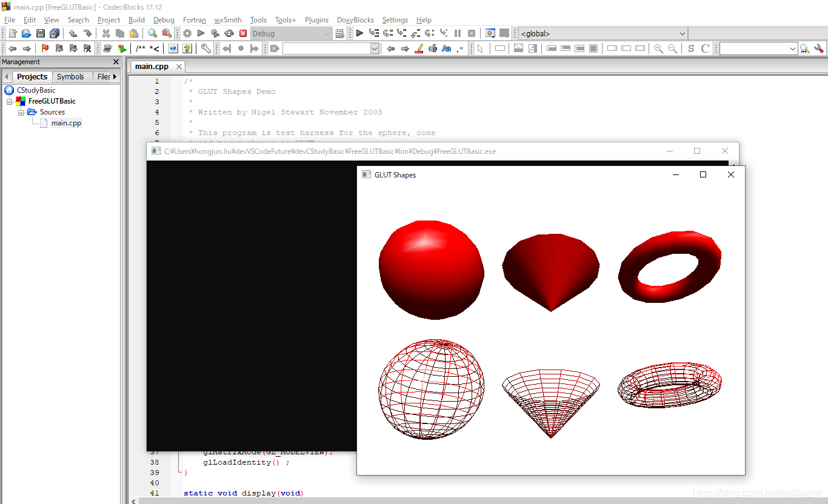
Task: Select CStudyBasic workspace in tree
Action: pyautogui.click(x=36, y=90)
